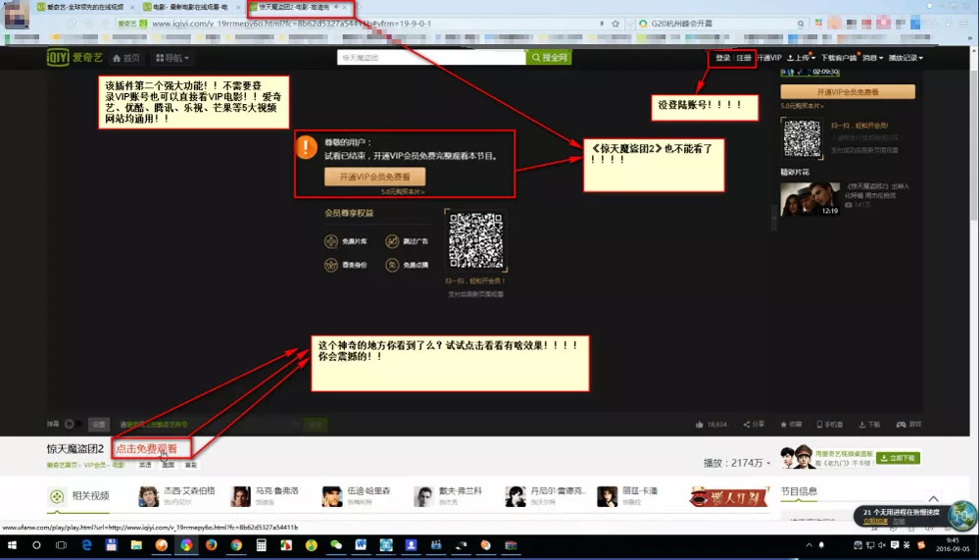Open the Calculator icon on the taskbar
The image size is (980, 560).
[262, 545]
